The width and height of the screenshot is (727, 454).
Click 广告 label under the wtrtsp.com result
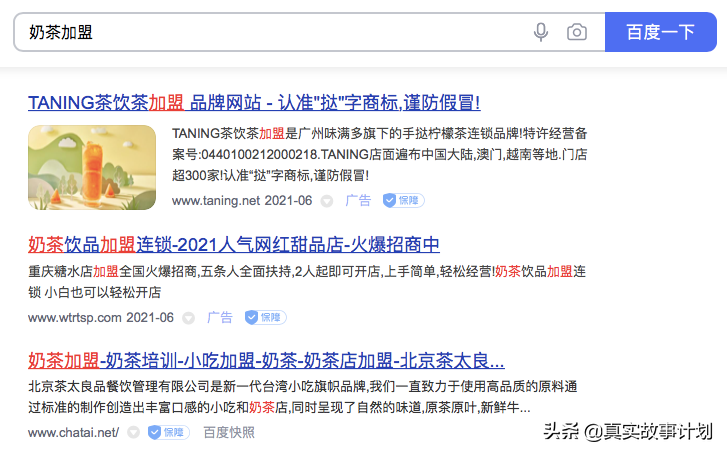click(x=220, y=318)
